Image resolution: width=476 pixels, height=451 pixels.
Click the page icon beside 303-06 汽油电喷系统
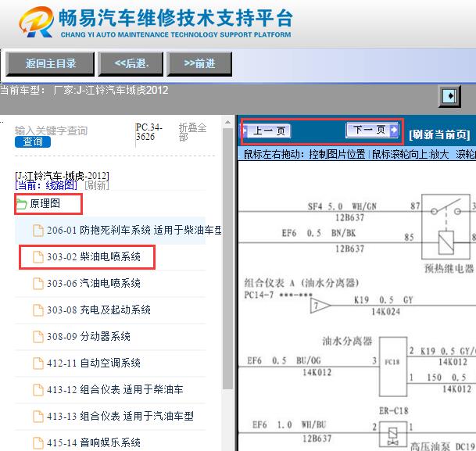(38, 284)
